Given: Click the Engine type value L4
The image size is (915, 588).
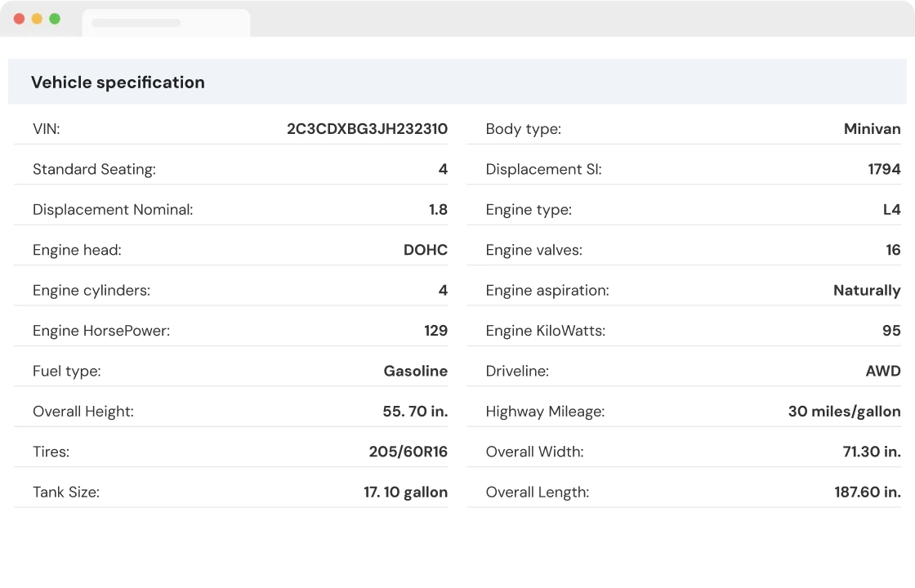Looking at the screenshot, I should (x=891, y=210).
